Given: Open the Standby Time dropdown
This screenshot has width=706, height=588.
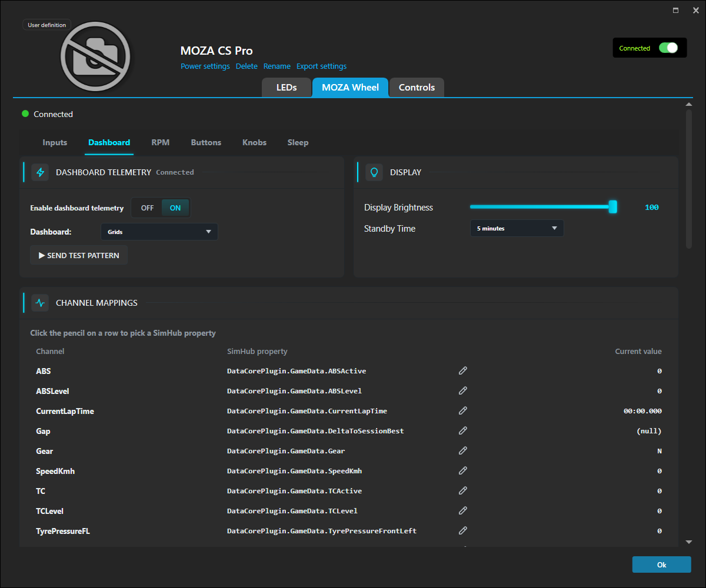Looking at the screenshot, I should (517, 228).
